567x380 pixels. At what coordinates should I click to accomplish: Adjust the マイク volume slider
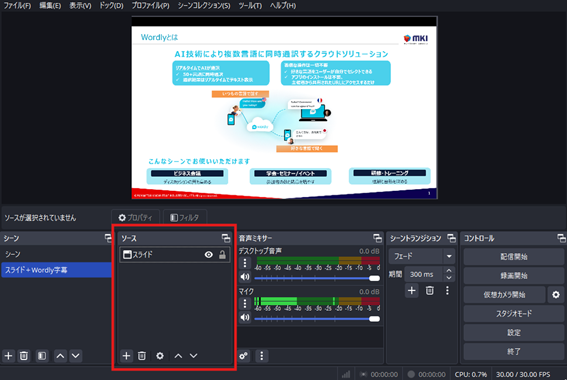click(317, 319)
